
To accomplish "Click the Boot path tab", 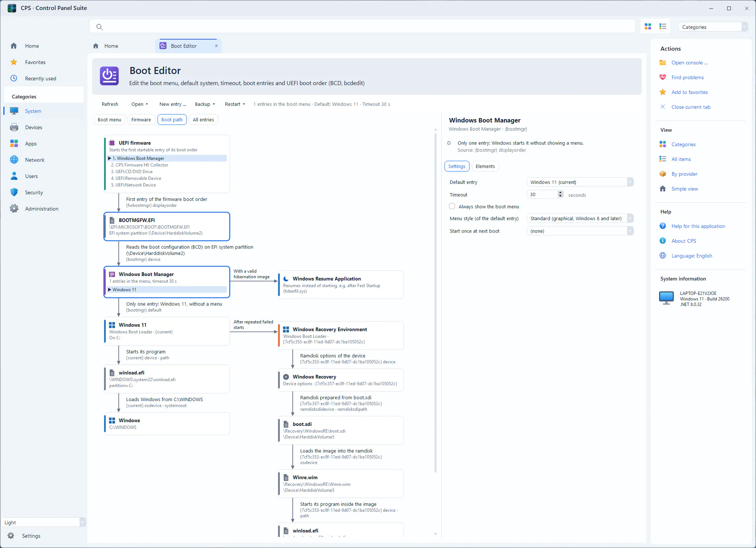I will pos(172,120).
